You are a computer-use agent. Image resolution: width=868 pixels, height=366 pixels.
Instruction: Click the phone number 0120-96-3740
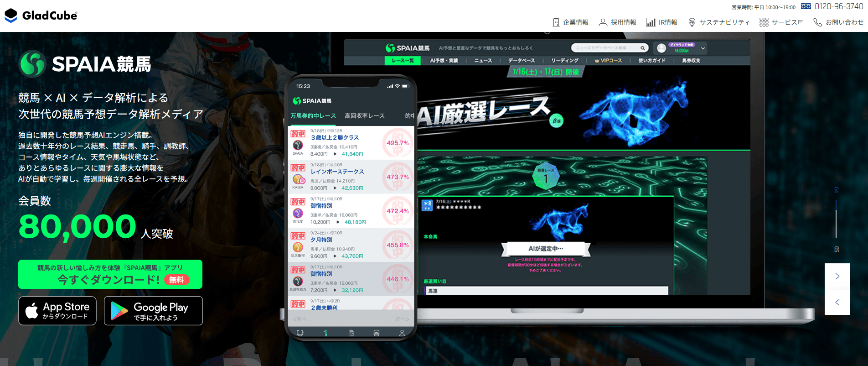(839, 6)
